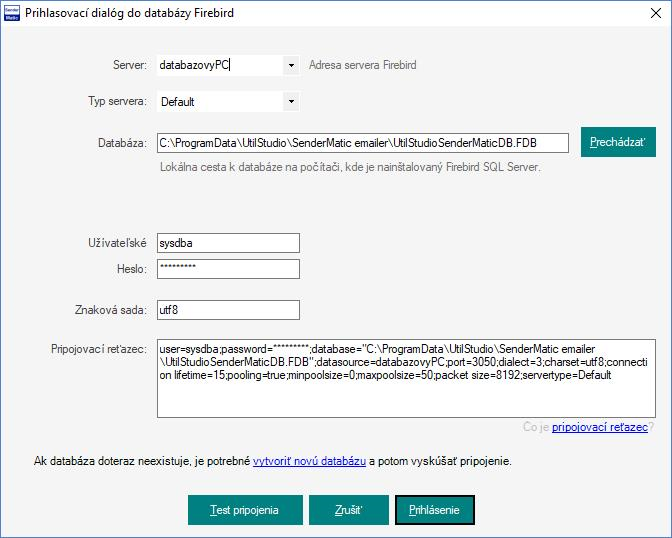This screenshot has height=538, width=672.
Task: Follow the vytvoriť novú databázu link
Action: coord(309,461)
